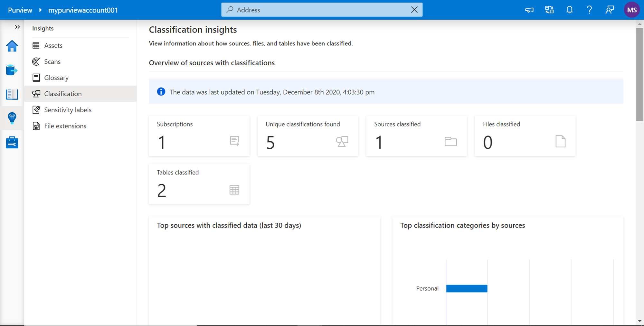Viewport: 644px width, 326px height.
Task: Click the Personal category blue bar
Action: pos(467,288)
